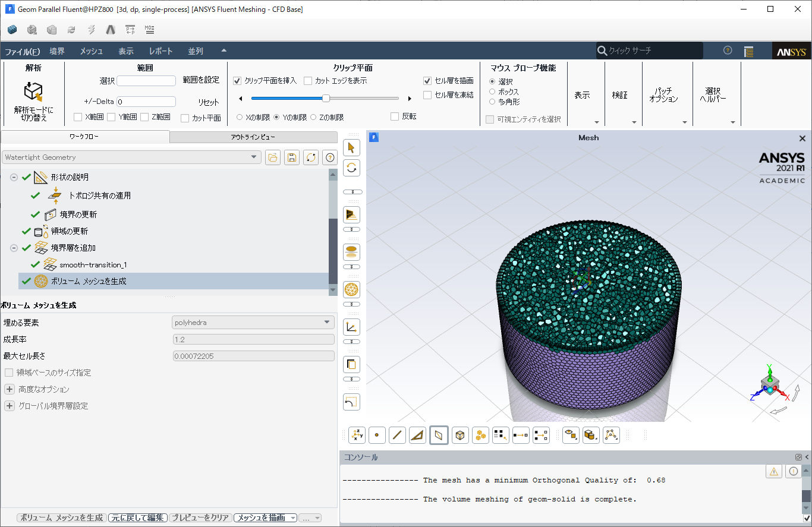Toggle 'セル層を描画' checkbox
Viewport: 812px width, 527px height.
(x=427, y=81)
